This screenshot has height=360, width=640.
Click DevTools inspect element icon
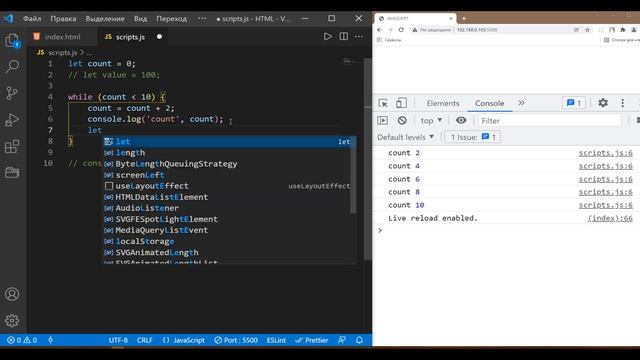point(383,103)
